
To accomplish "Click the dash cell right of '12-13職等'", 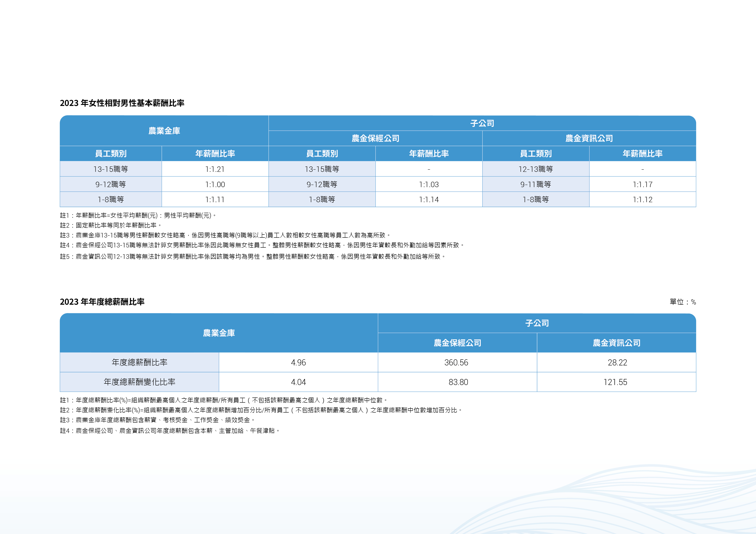I will click(642, 169).
